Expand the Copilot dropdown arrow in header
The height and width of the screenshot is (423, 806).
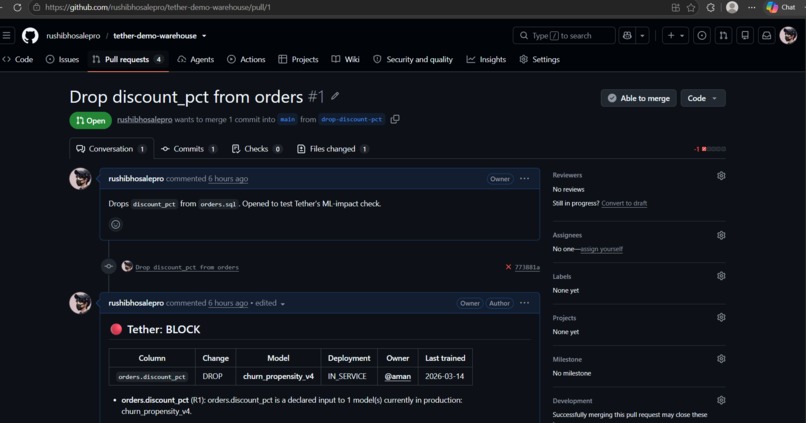pos(642,35)
